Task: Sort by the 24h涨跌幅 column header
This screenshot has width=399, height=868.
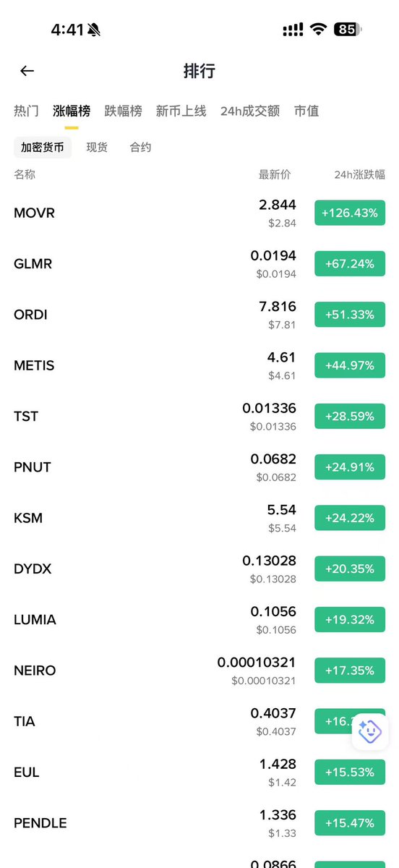Action: pyautogui.click(x=359, y=175)
